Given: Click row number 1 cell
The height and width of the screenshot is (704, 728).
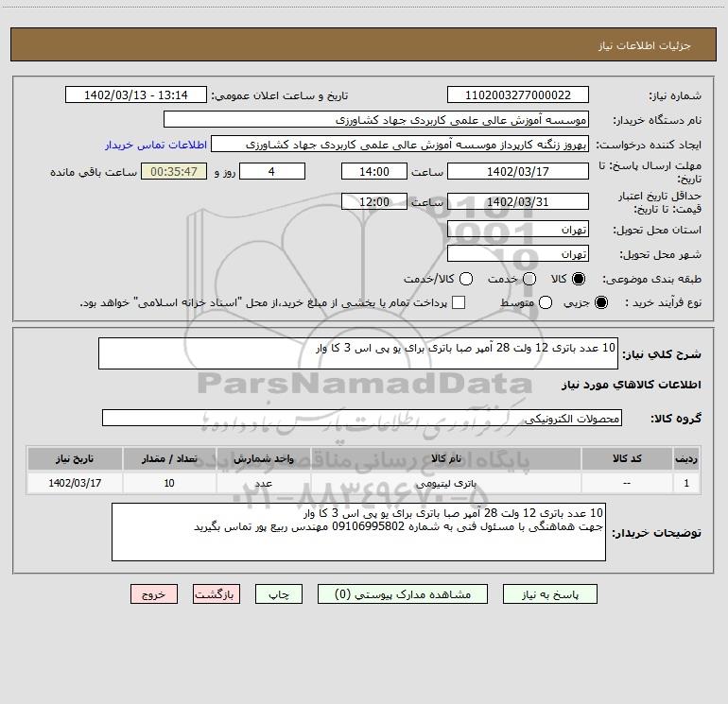Looking at the screenshot, I should pyautogui.click(x=686, y=483).
